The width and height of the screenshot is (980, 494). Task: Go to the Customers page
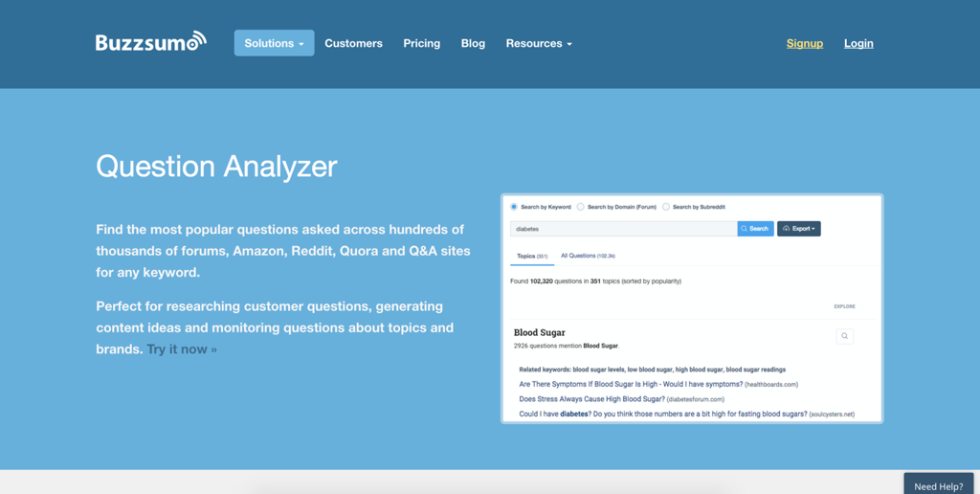[353, 43]
